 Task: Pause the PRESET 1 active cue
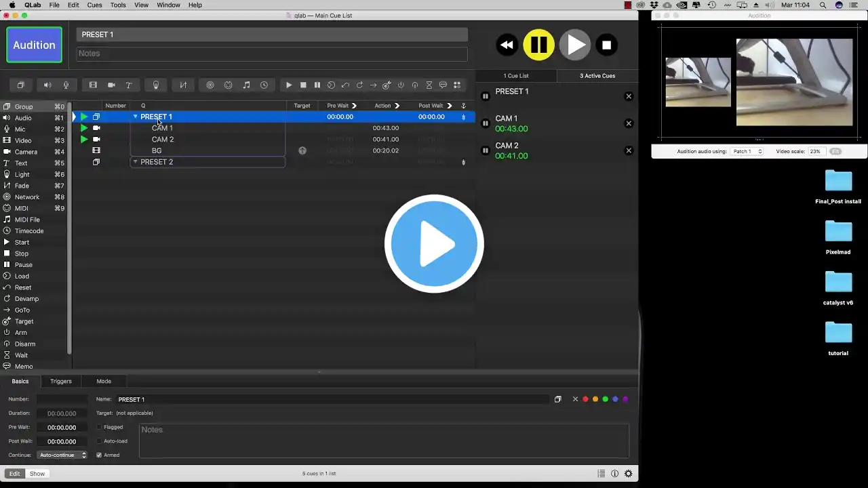[485, 96]
